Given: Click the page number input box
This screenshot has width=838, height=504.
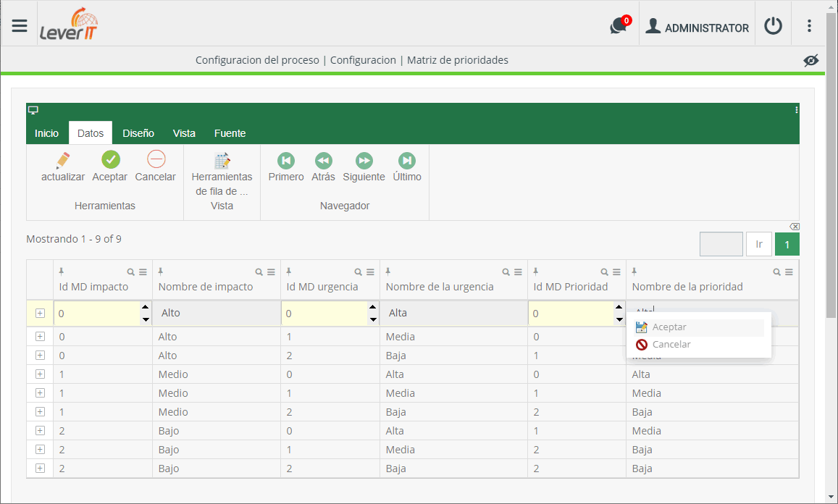Looking at the screenshot, I should (721, 244).
